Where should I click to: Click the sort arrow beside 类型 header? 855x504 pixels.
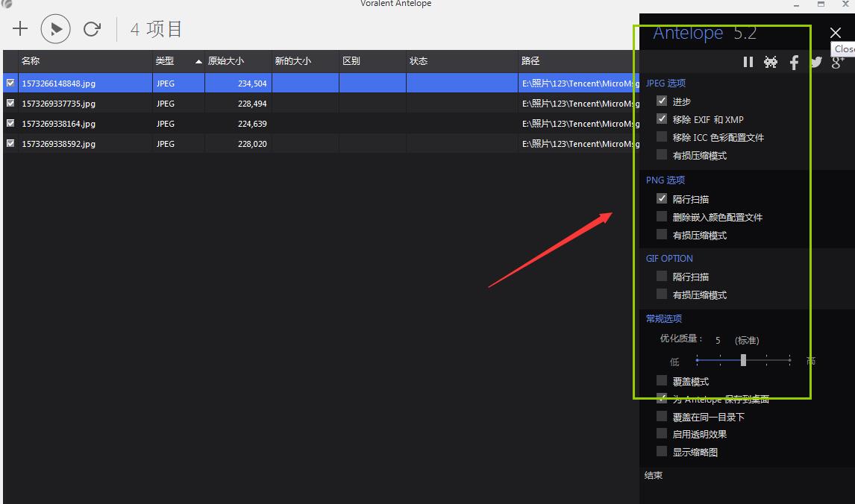click(198, 62)
